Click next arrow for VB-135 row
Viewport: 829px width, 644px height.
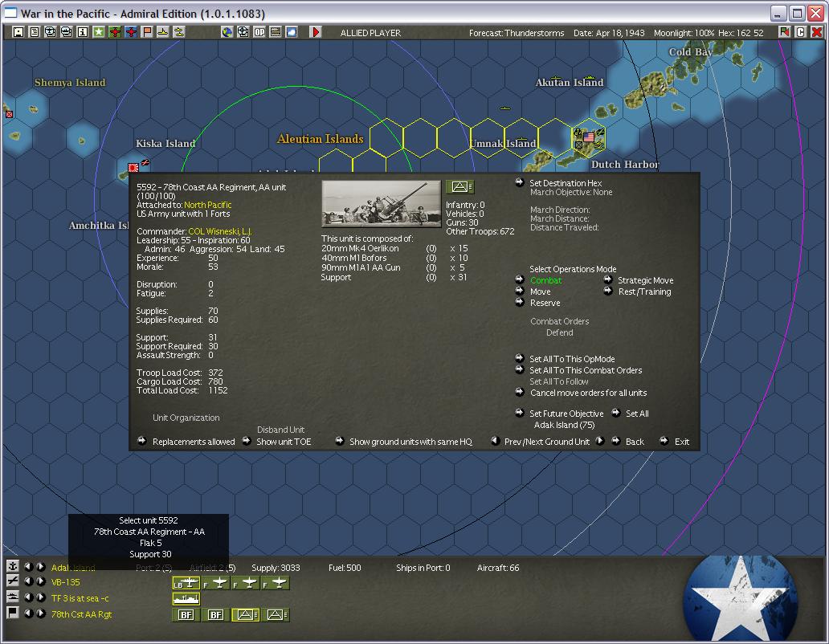click(x=41, y=581)
